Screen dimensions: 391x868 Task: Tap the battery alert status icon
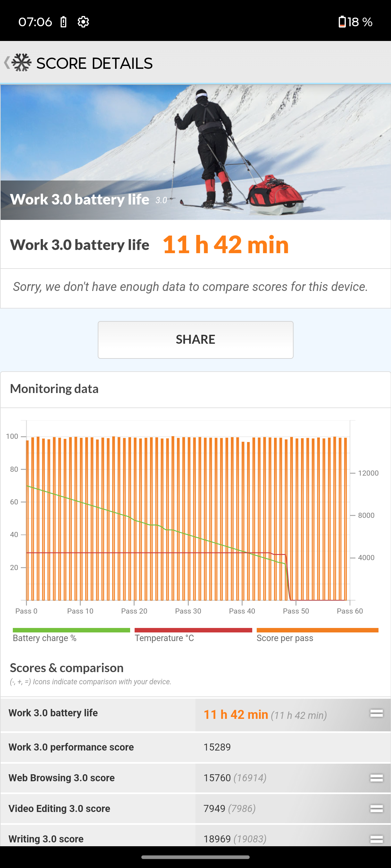(63, 22)
